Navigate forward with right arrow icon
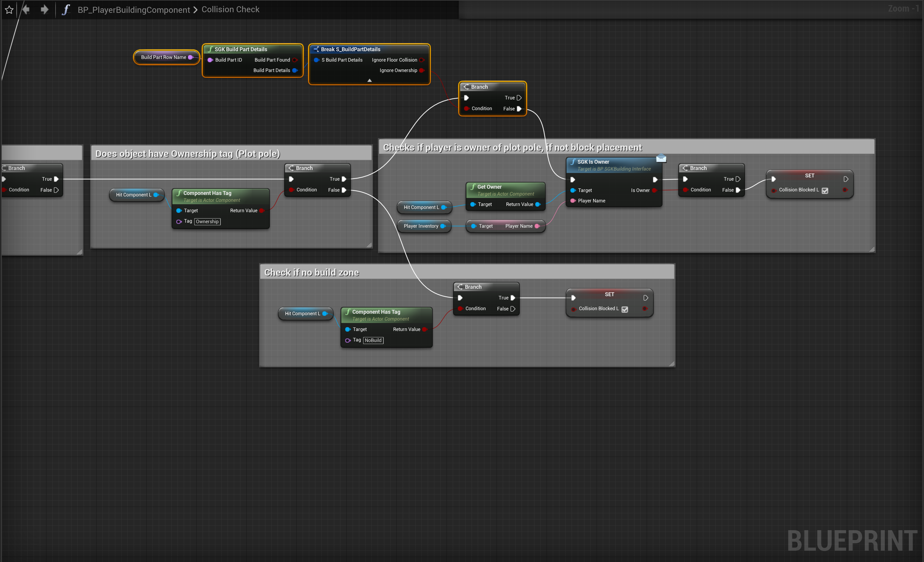 [45, 9]
